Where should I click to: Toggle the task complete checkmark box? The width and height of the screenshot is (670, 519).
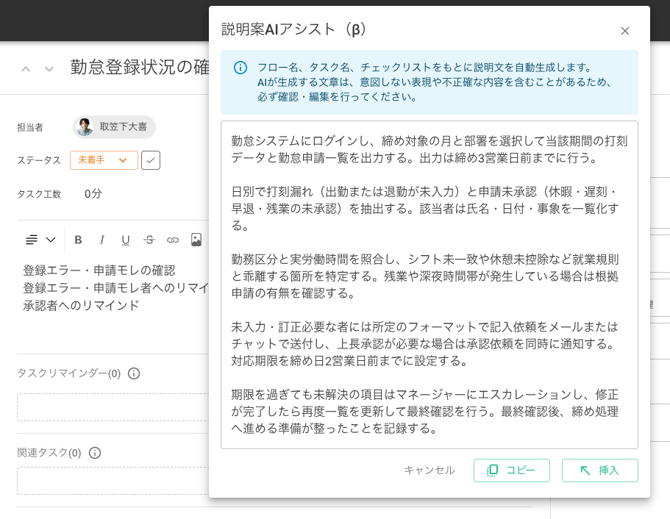[x=151, y=160]
